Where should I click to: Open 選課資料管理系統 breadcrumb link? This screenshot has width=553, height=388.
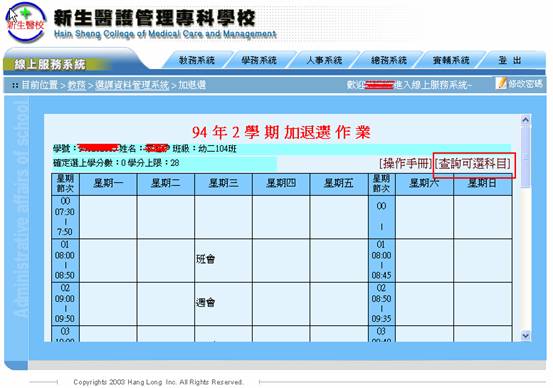point(132,85)
